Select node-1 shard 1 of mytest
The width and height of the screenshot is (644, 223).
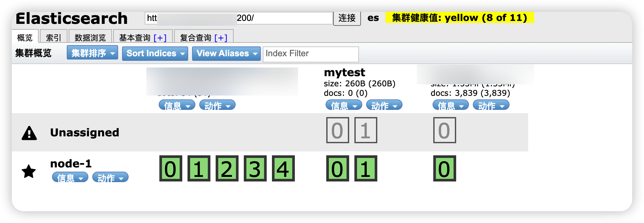(x=366, y=168)
